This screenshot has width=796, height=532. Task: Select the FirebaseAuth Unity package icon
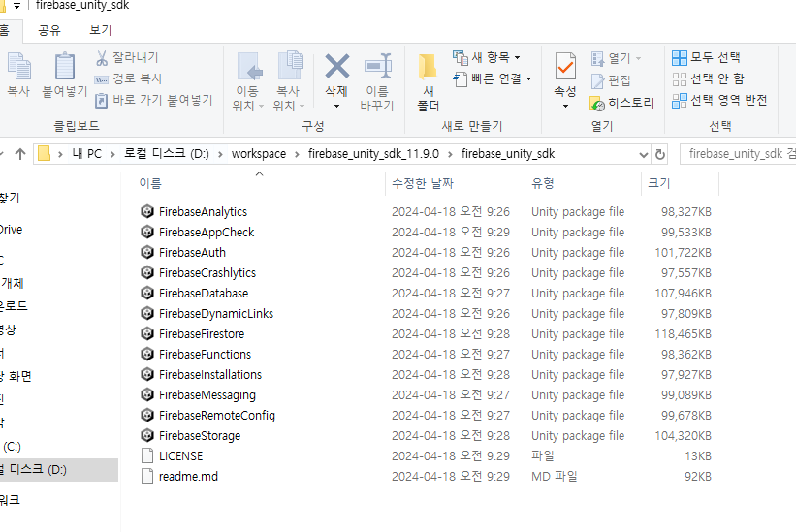click(147, 252)
